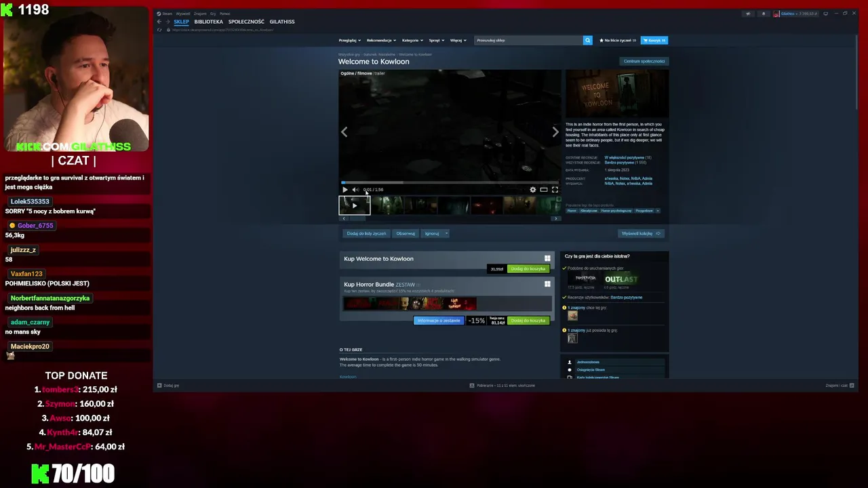Click the Ignoruj button
The height and width of the screenshot is (488, 868).
tap(432, 233)
